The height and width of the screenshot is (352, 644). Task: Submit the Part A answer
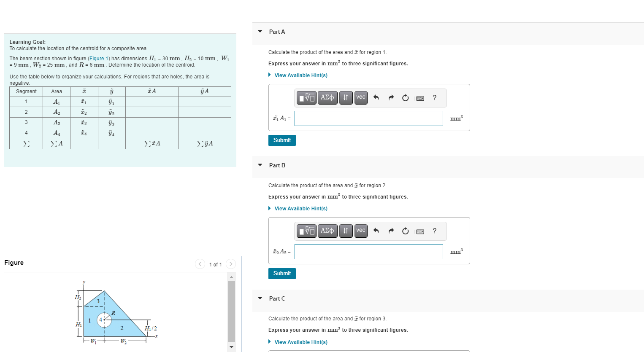281,140
